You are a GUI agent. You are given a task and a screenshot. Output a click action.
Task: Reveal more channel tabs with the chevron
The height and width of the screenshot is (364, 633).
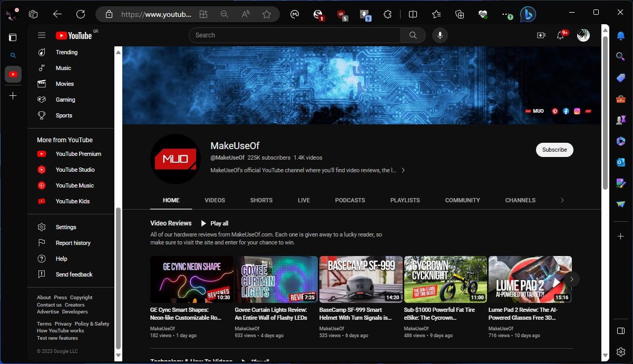[x=562, y=200]
